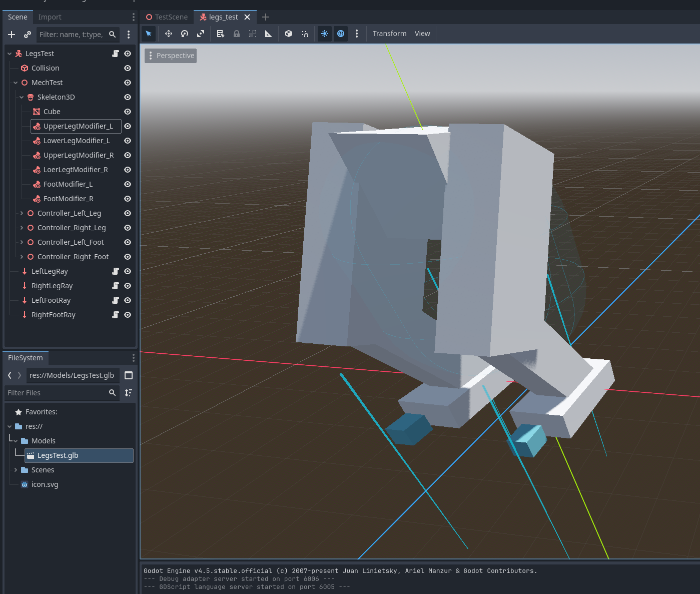Toggle visibility of FootModifier_R
Viewport: 700px width, 594px height.
click(x=128, y=199)
